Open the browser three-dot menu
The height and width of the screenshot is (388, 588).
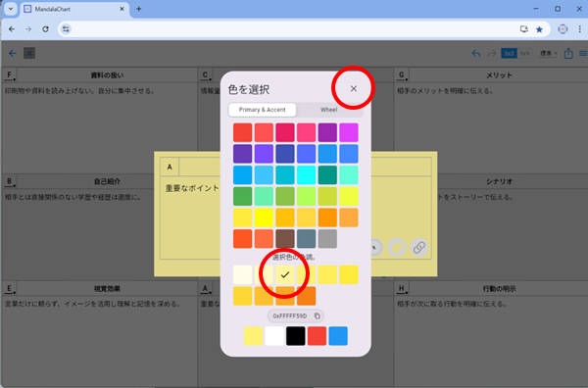[580, 28]
